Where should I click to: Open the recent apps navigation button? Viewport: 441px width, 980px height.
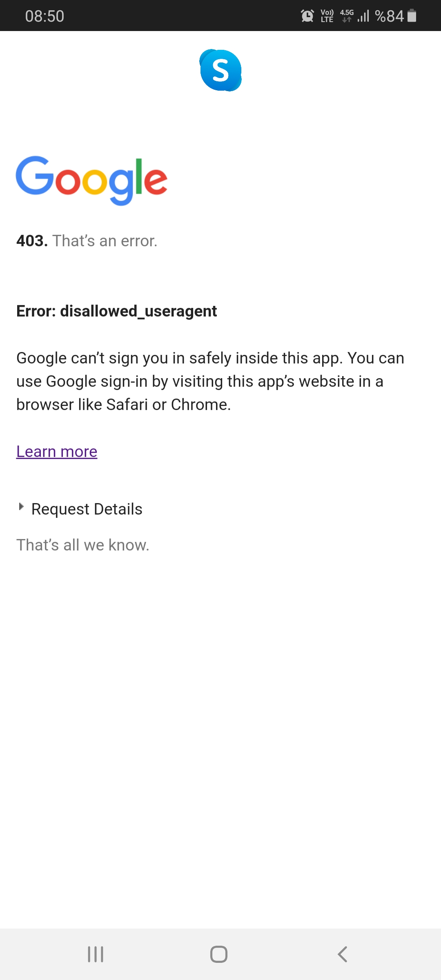point(96,954)
